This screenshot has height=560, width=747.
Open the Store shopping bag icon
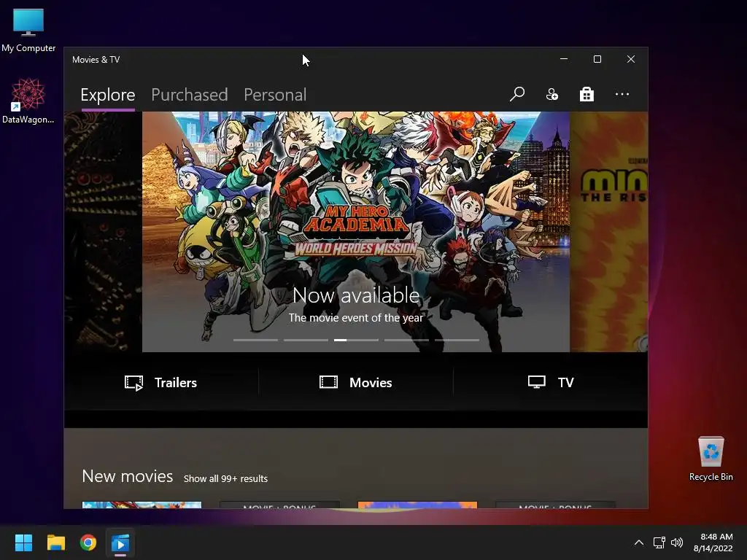coord(587,94)
